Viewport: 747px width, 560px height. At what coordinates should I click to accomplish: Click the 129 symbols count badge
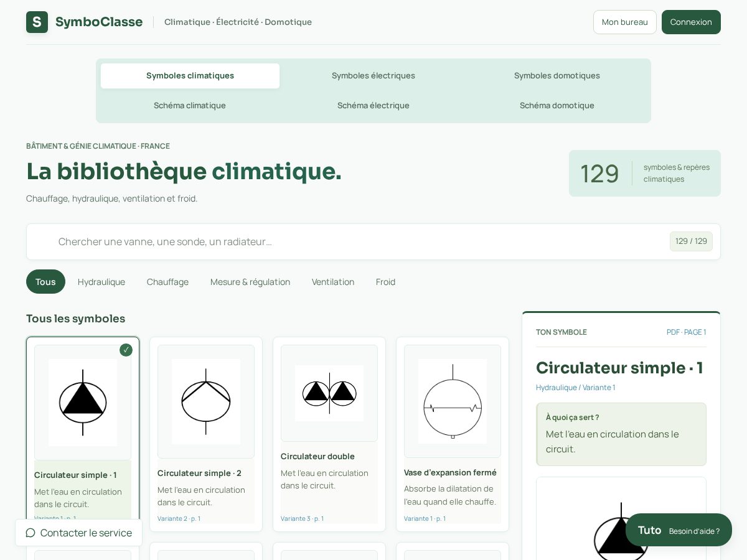[x=645, y=173]
